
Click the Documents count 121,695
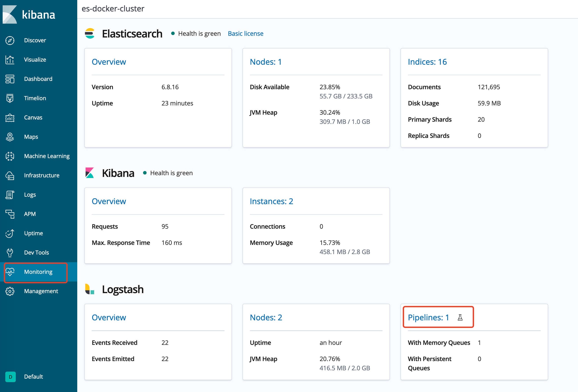489,87
